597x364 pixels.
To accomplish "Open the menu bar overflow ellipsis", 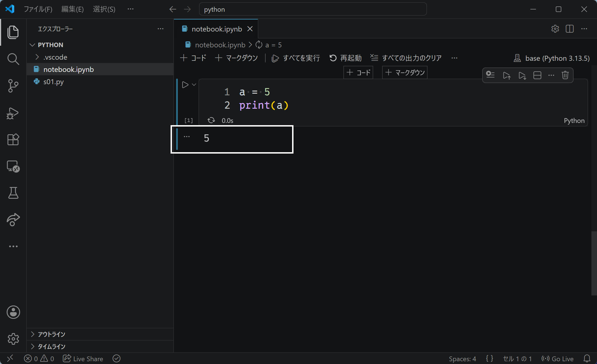I will (130, 9).
